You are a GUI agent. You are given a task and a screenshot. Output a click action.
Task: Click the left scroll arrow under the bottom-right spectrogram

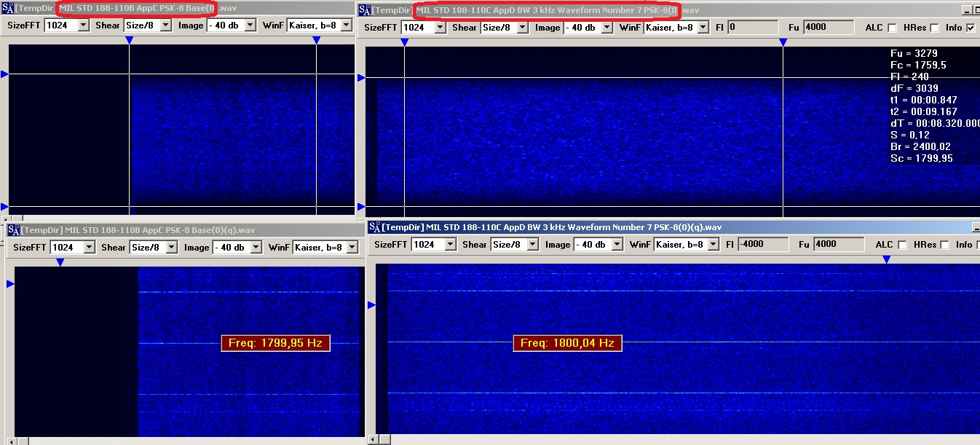coord(374,440)
